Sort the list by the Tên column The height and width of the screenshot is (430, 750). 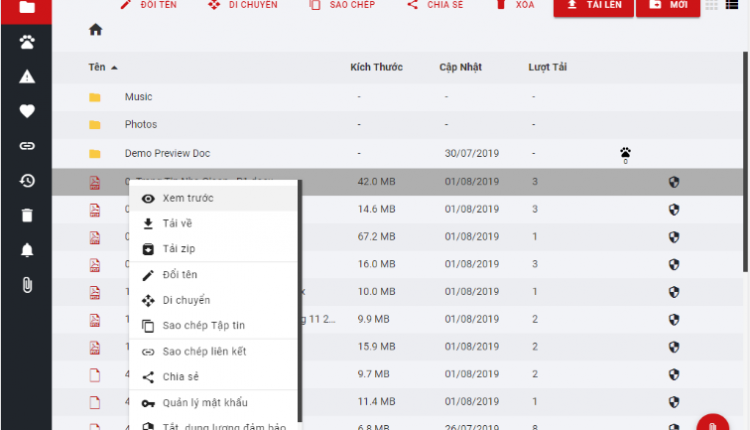tap(102, 67)
